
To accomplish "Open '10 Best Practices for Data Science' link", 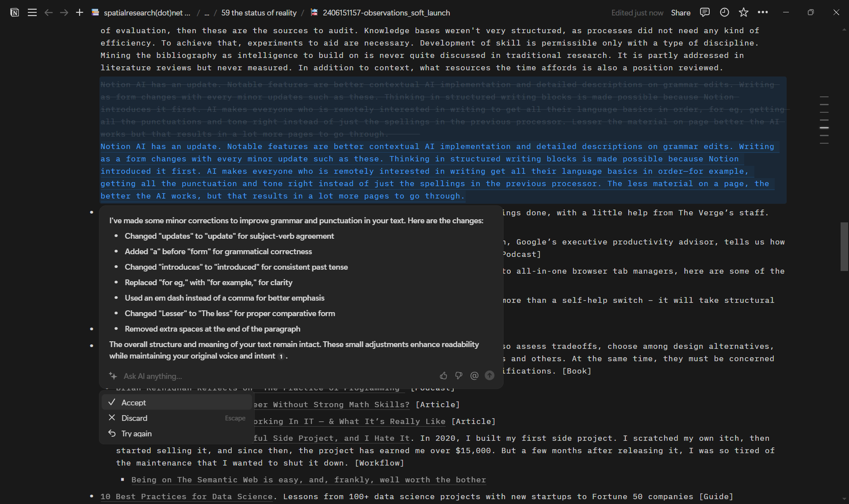I will tap(186, 496).
